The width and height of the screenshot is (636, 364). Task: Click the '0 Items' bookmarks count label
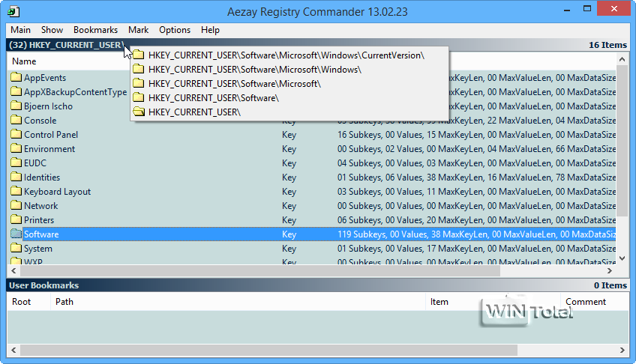tap(610, 285)
